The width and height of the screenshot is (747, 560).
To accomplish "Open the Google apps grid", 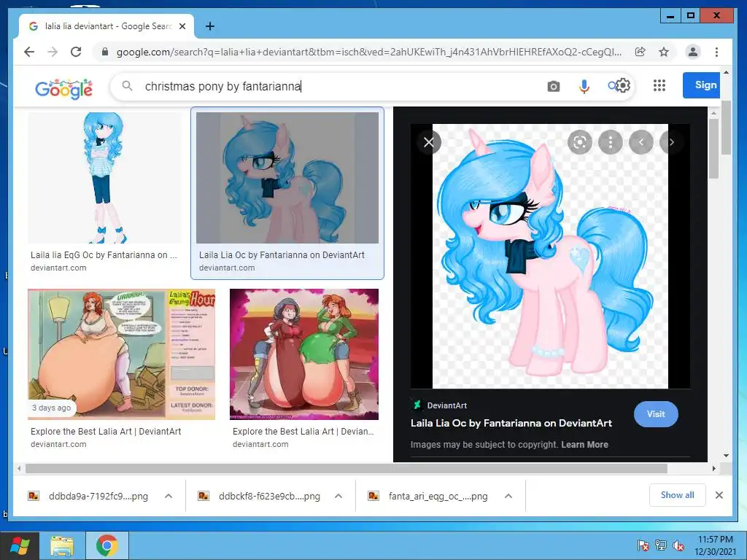I will [x=659, y=85].
